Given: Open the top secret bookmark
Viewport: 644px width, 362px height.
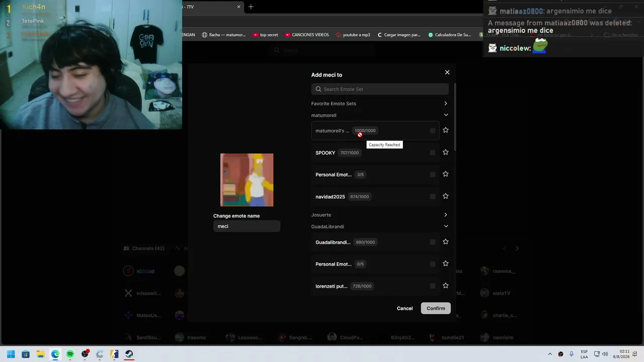Looking at the screenshot, I should click(266, 35).
